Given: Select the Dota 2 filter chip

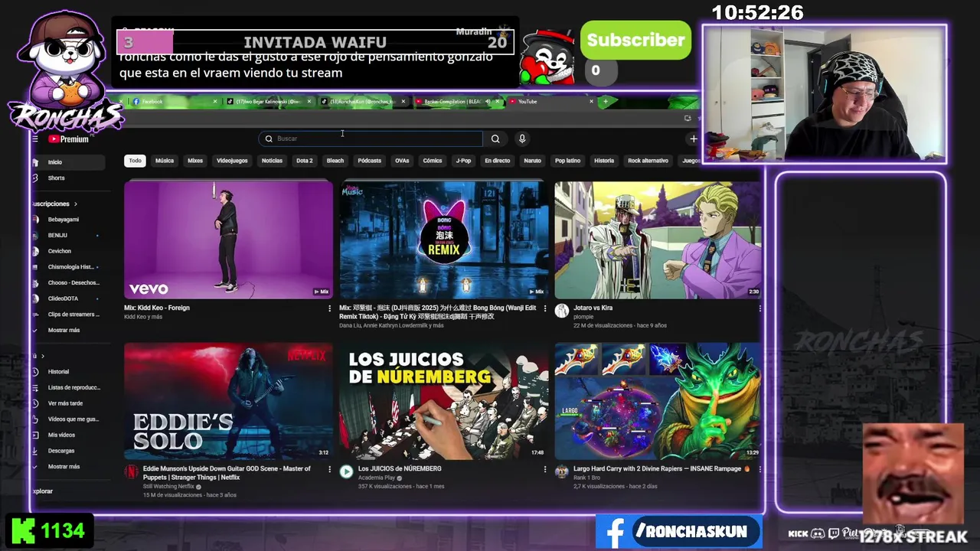Looking at the screenshot, I should (x=305, y=161).
